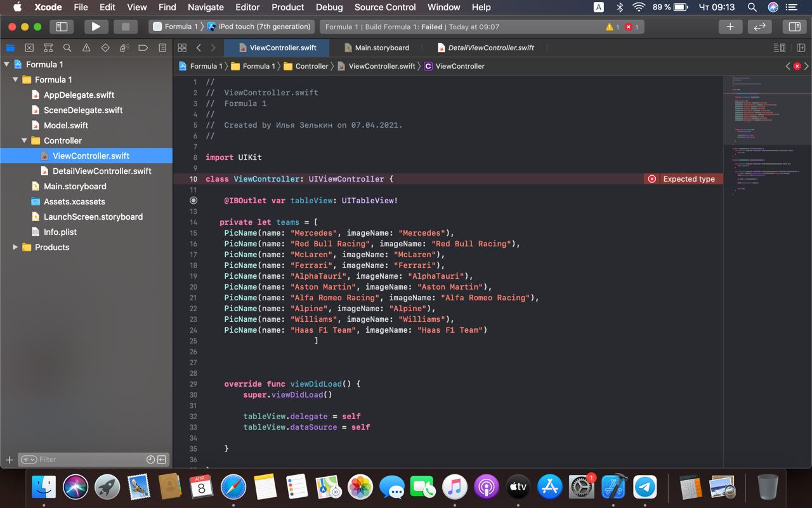Screen dimensions: 812x508
Task: Open the Issue navigator warning triangle
Action: click(x=86, y=48)
